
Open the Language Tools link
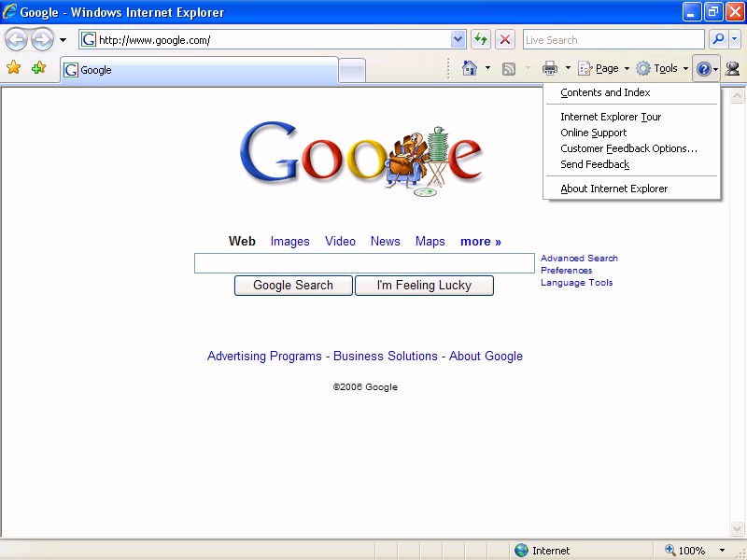point(576,283)
